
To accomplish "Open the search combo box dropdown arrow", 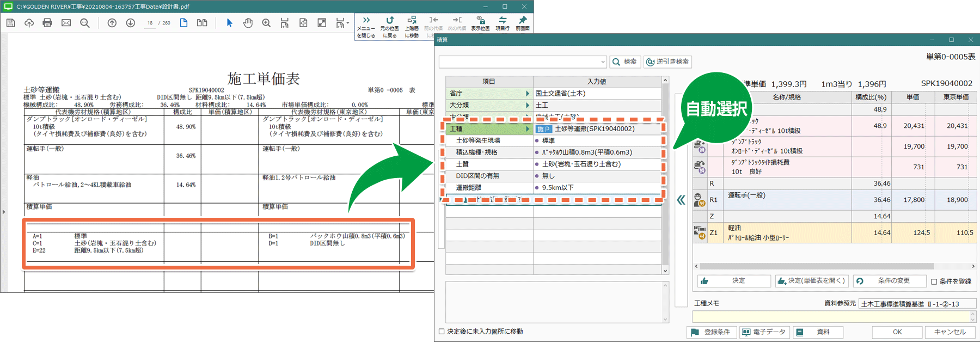I will point(603,62).
